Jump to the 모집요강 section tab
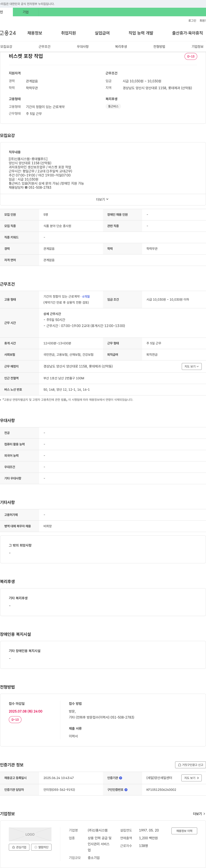Screen dimensions: 206x868 tap(6, 47)
